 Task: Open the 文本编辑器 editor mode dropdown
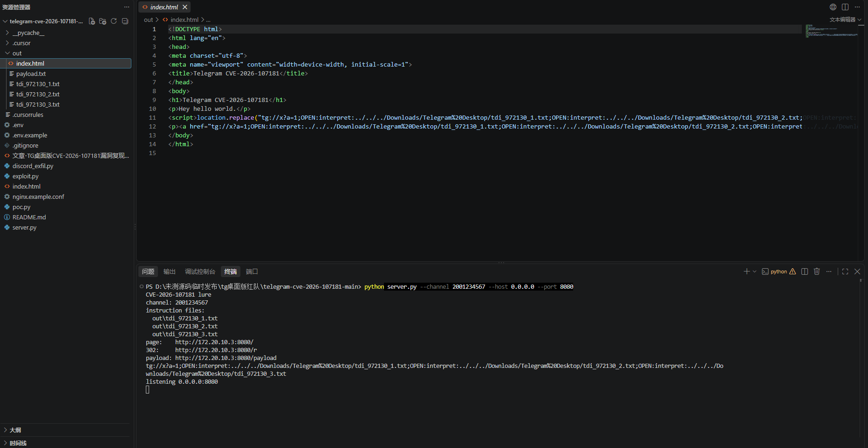click(845, 20)
